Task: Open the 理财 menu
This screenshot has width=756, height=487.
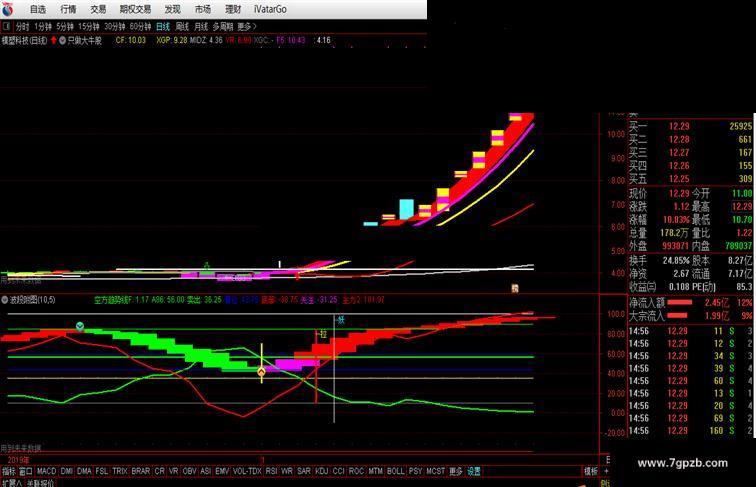Action: point(233,9)
